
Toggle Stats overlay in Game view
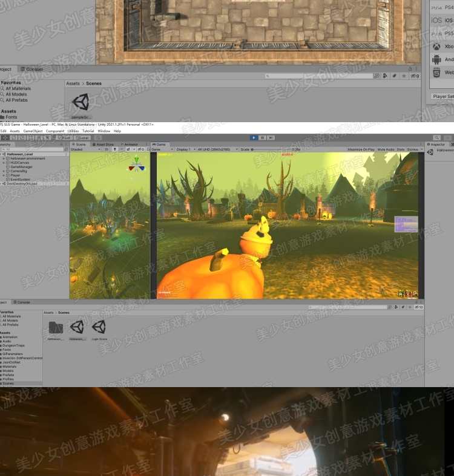click(401, 149)
